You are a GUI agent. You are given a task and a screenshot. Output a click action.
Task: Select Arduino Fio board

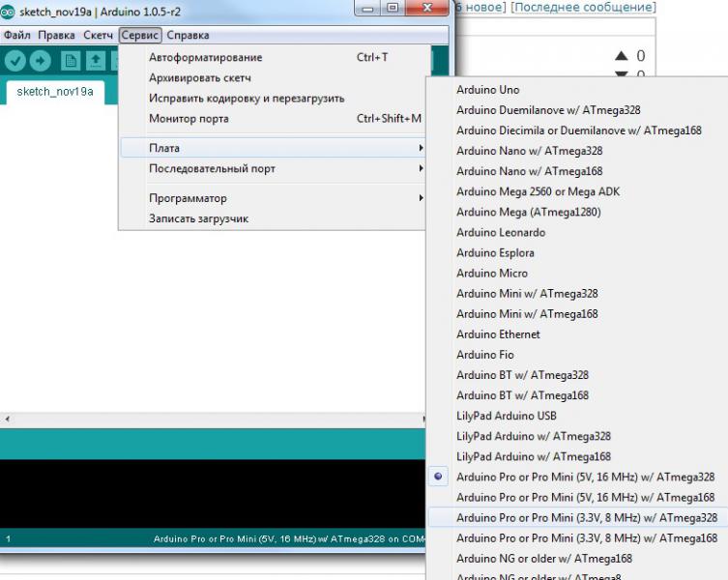577,355
